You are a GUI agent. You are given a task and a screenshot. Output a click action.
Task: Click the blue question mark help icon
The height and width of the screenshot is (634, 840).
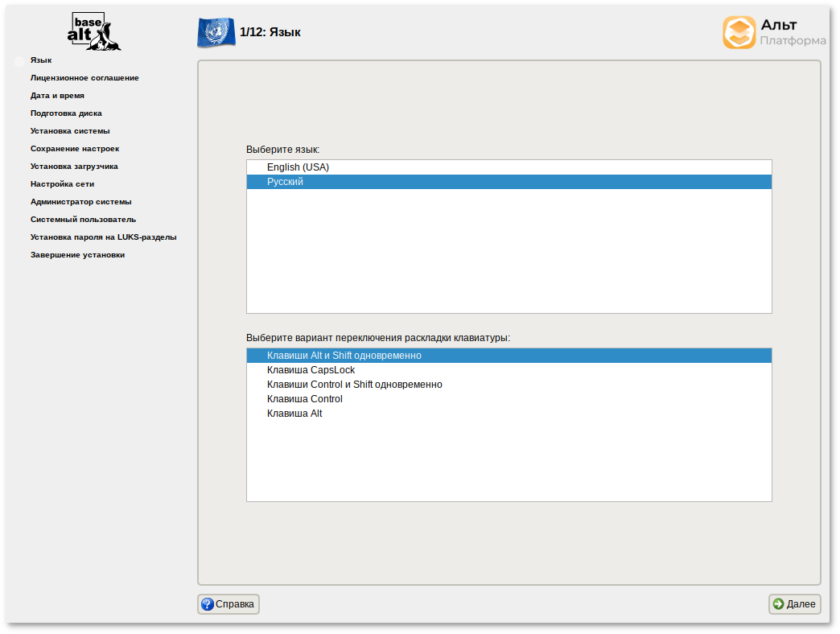(208, 604)
